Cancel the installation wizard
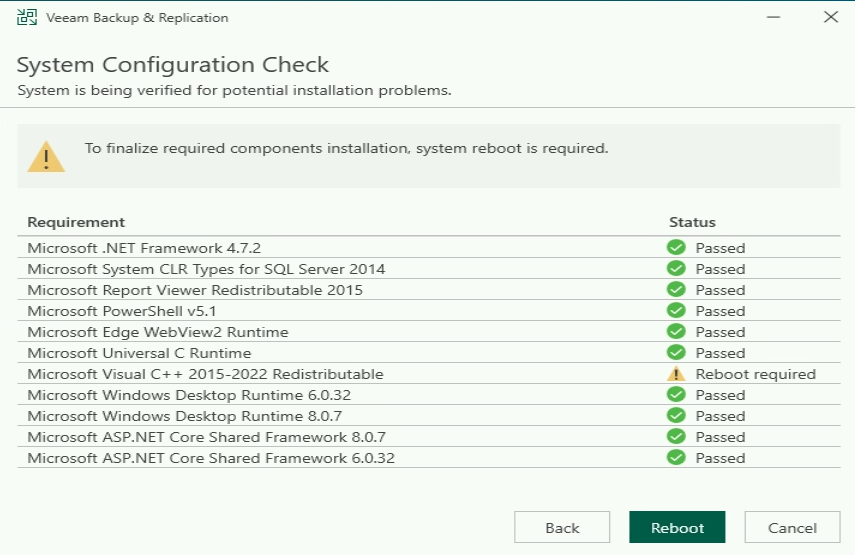 792,528
